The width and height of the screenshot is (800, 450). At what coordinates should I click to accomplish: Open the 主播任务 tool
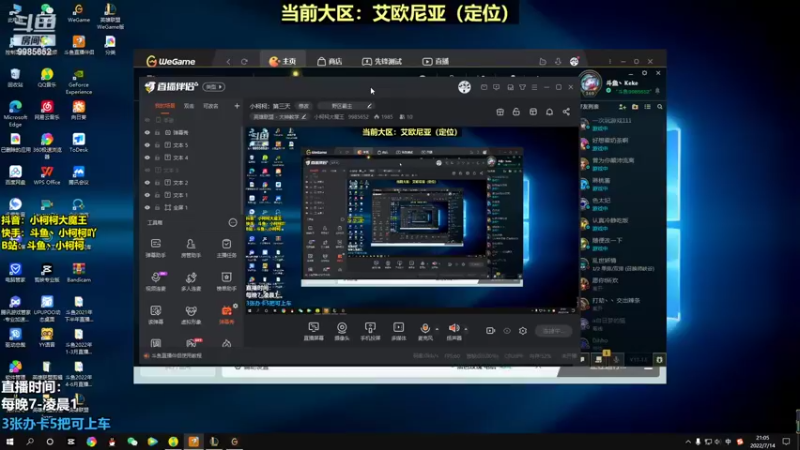coord(226,247)
